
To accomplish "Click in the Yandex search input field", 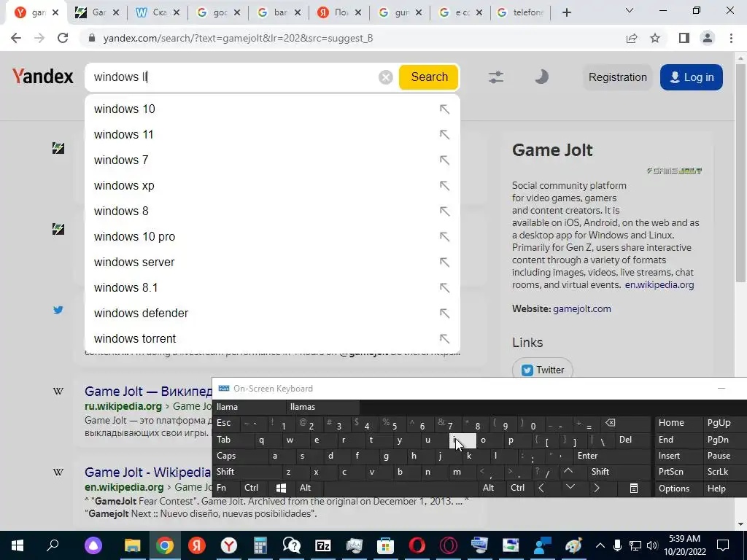I will click(x=233, y=77).
